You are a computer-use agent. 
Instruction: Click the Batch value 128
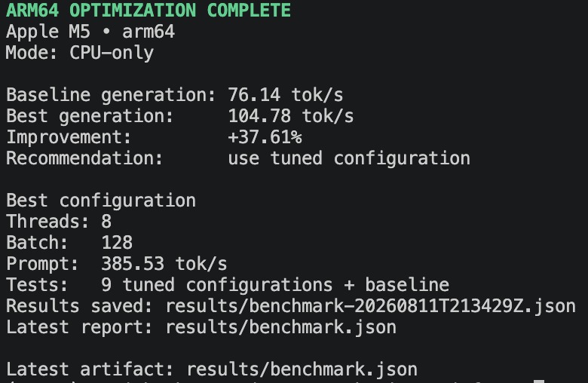[117, 243]
